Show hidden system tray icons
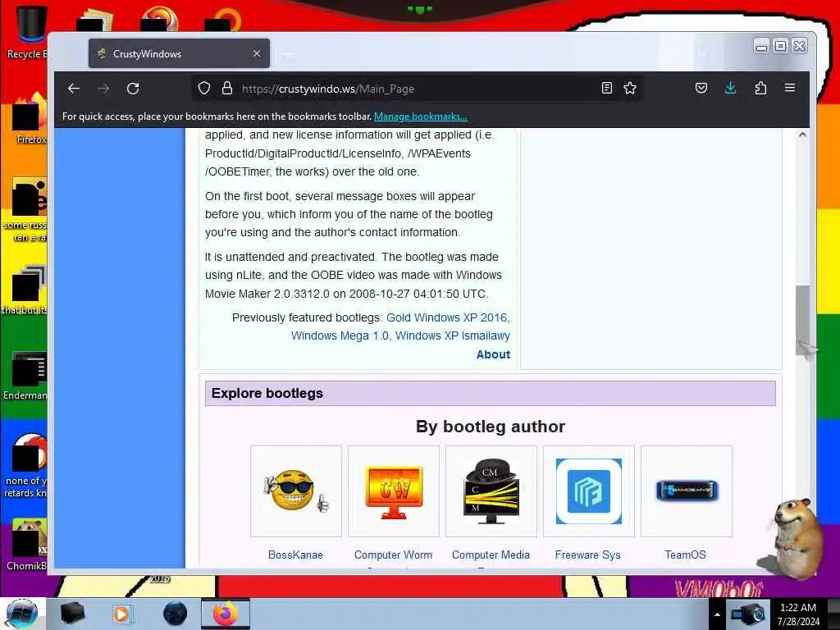 click(717, 614)
